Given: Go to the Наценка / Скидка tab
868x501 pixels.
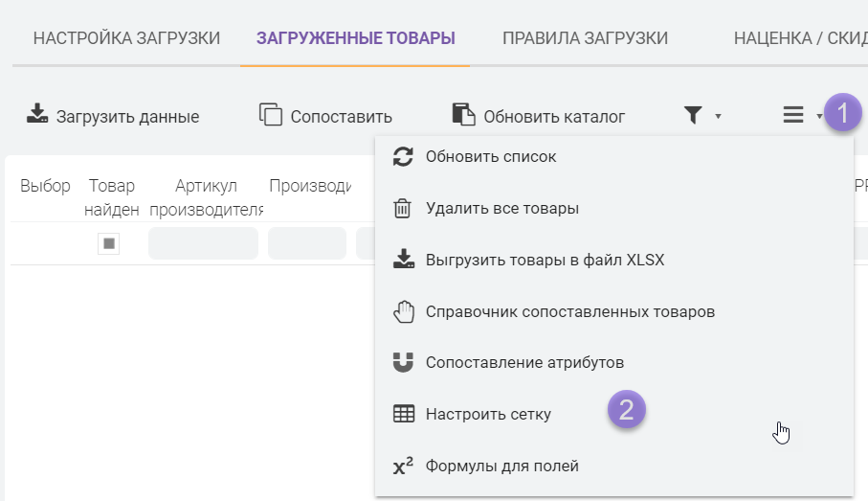Looking at the screenshot, I should pyautogui.click(x=799, y=39).
